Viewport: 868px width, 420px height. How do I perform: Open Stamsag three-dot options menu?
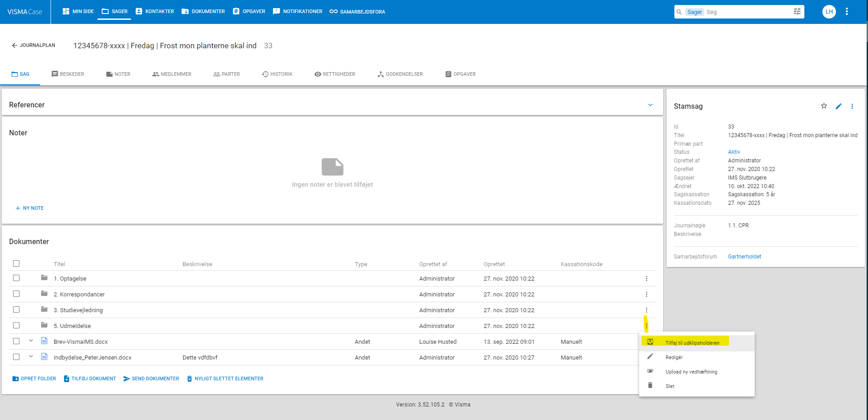[852, 106]
